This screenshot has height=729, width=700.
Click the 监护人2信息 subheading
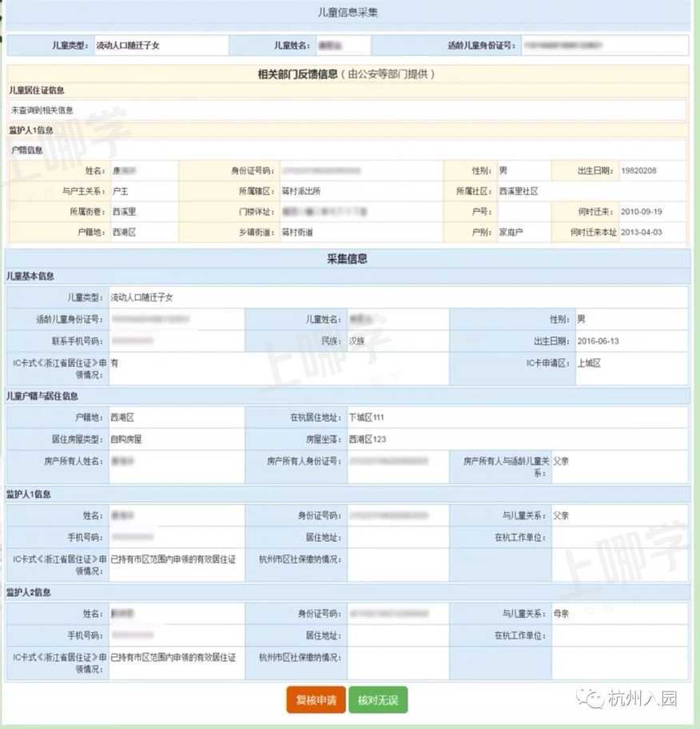click(29, 592)
